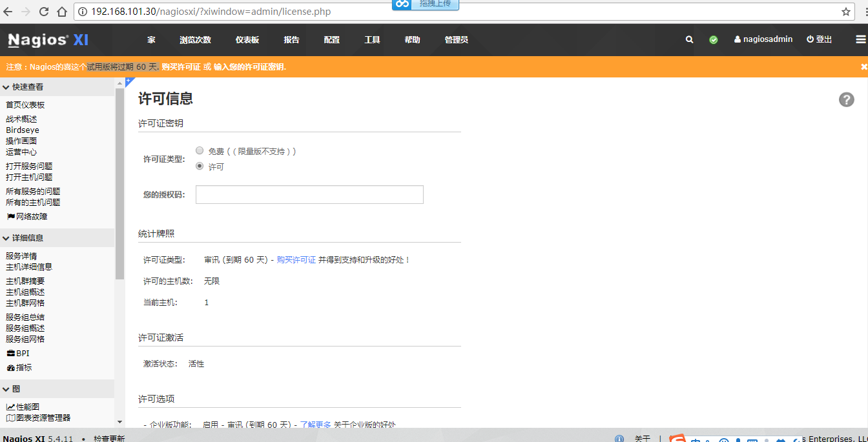Open 服务组网格 in the sidebar
The height and width of the screenshot is (442, 868).
[25, 339]
